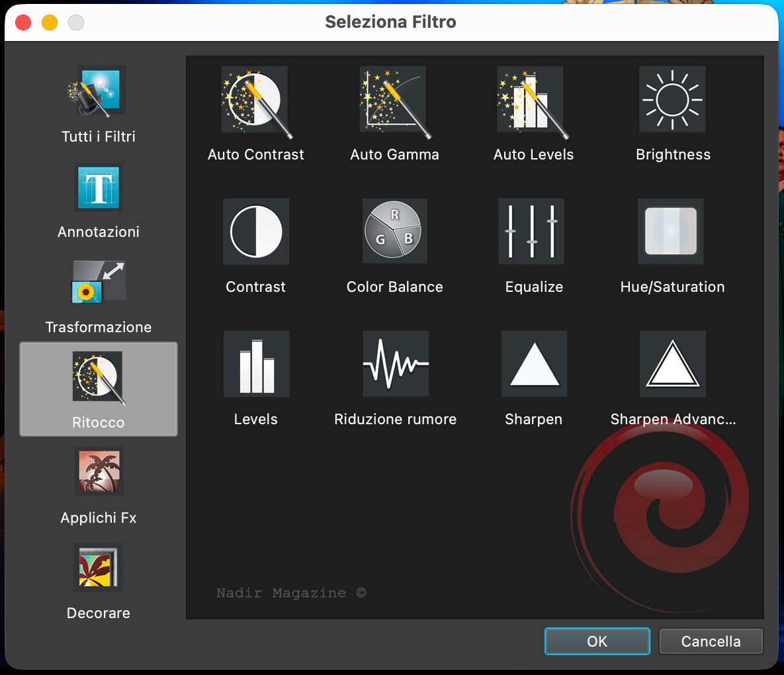Viewport: 784px width, 675px height.
Task: Choose the Riduzione rumore waveform filter
Action: (x=395, y=365)
